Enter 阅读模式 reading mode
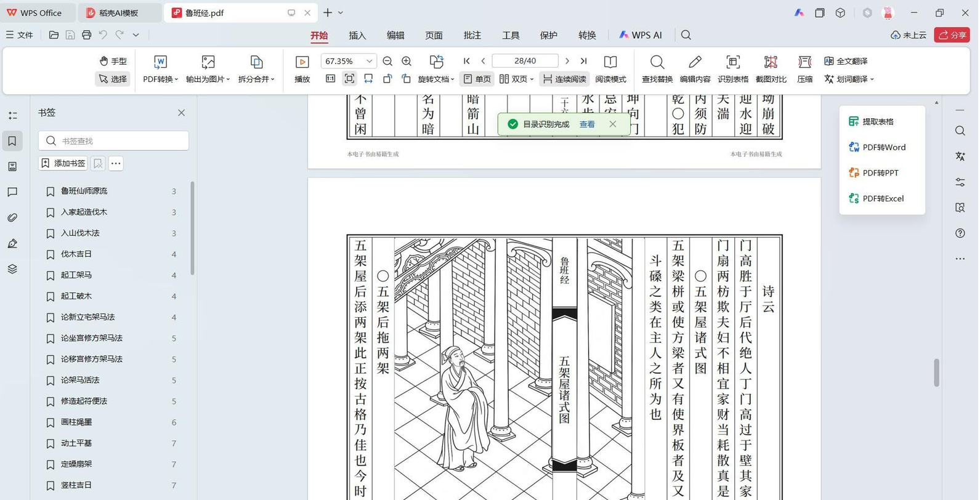980x500 pixels. [x=610, y=69]
